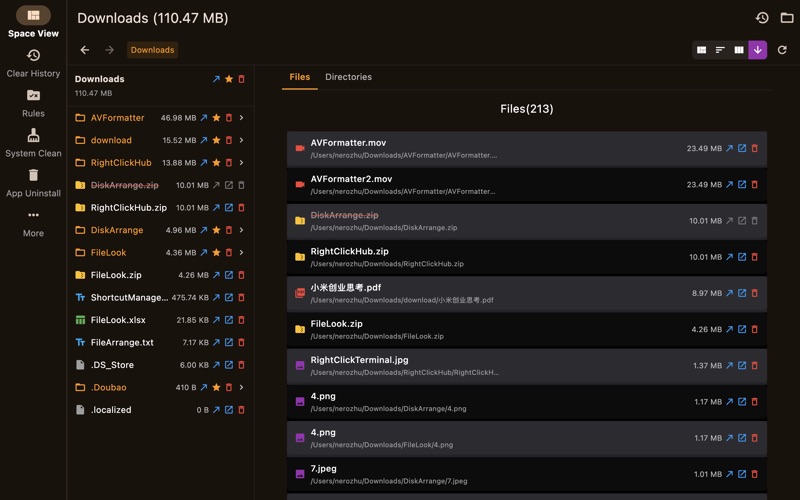Reveal ShortcutManage file with arrow icon

point(216,297)
